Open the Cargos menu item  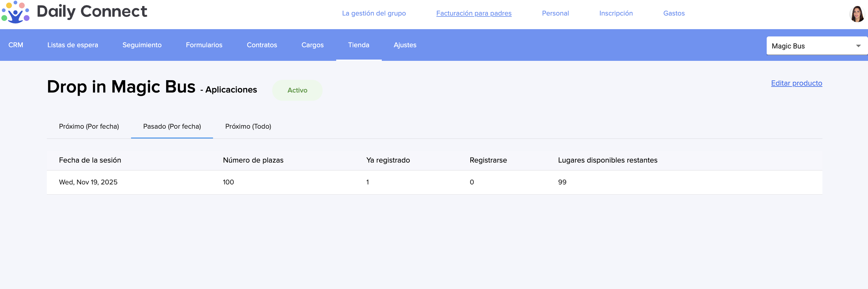click(x=312, y=45)
